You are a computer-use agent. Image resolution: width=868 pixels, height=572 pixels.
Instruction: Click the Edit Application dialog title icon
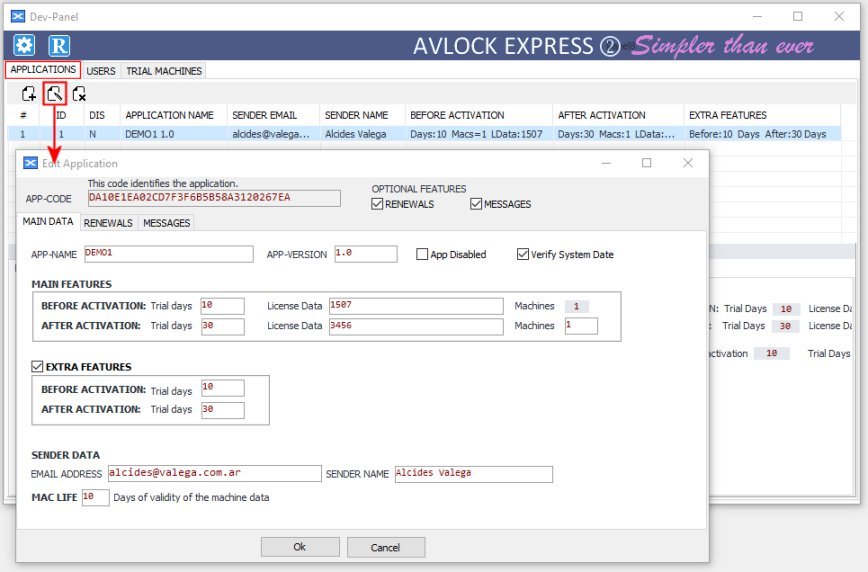(30, 163)
